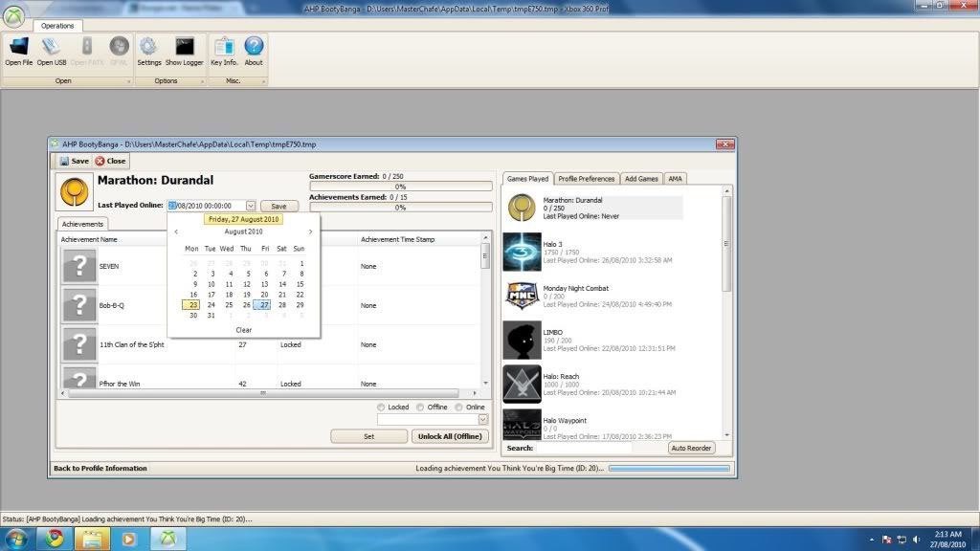Click Unlock All (Offline) button
The image size is (980, 551).
[450, 436]
